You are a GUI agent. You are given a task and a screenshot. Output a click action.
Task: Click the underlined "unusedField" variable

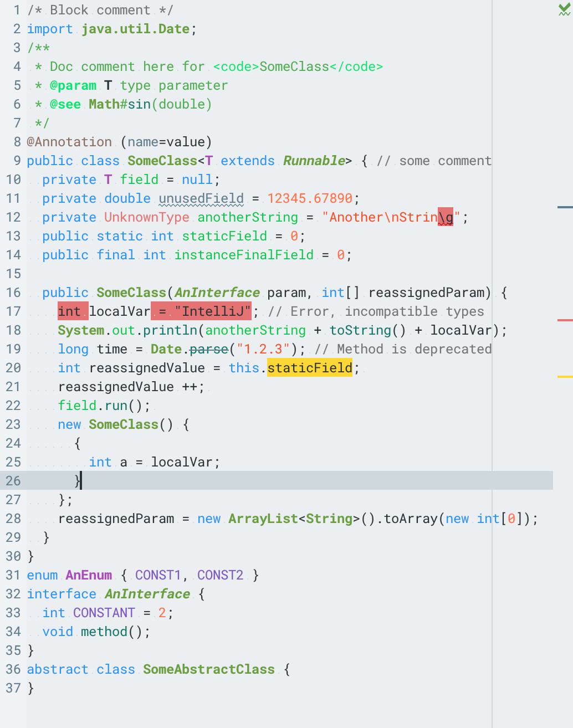pyautogui.click(x=201, y=198)
